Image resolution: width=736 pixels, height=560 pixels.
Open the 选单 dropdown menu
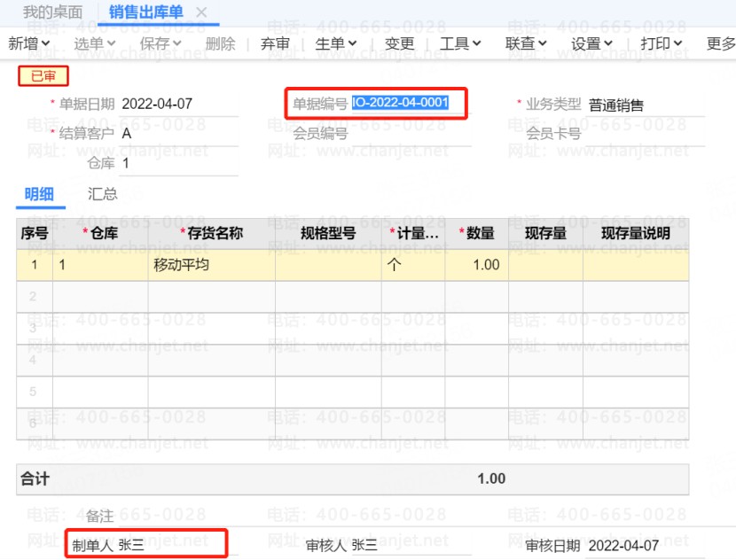pyautogui.click(x=94, y=43)
